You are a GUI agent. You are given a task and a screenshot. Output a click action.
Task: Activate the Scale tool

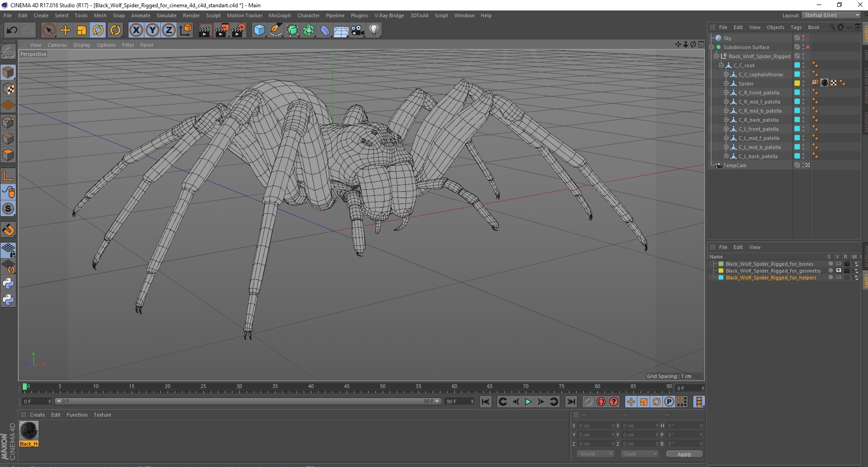pyautogui.click(x=82, y=30)
